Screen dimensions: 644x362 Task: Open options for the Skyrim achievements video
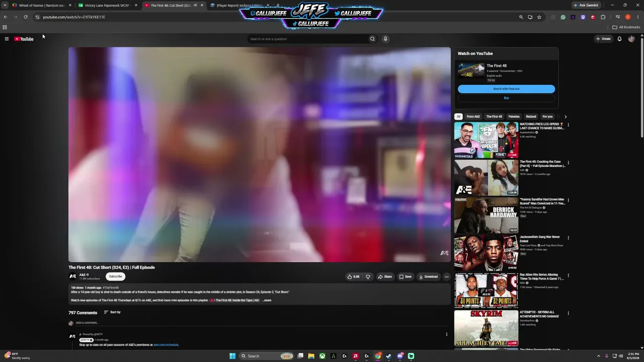click(x=568, y=313)
